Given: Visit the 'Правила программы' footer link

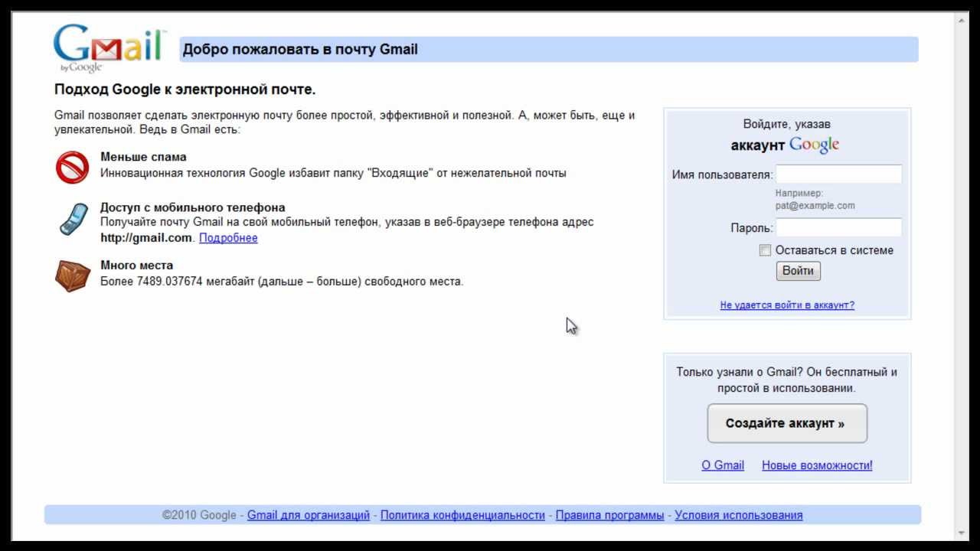Looking at the screenshot, I should (609, 515).
